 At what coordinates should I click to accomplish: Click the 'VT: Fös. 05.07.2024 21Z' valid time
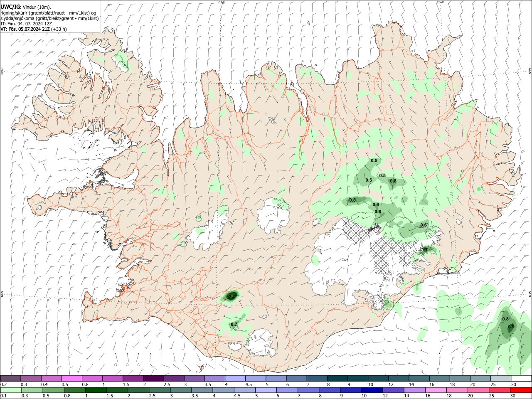click(x=25, y=29)
